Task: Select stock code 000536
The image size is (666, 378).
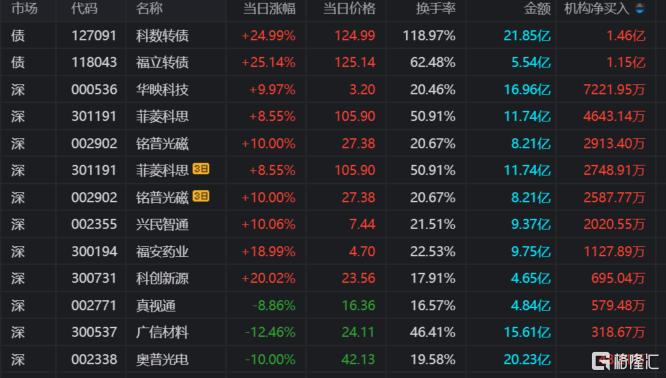Action: tap(94, 90)
